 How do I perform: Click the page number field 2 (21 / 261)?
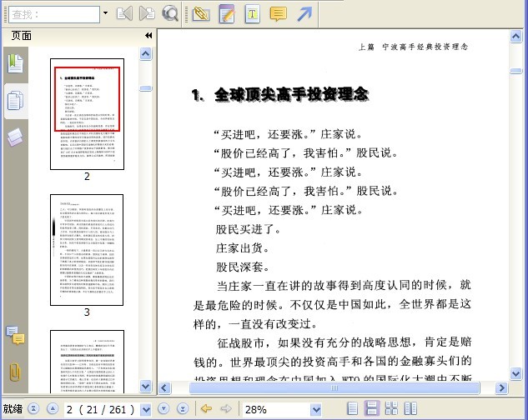click(102, 409)
